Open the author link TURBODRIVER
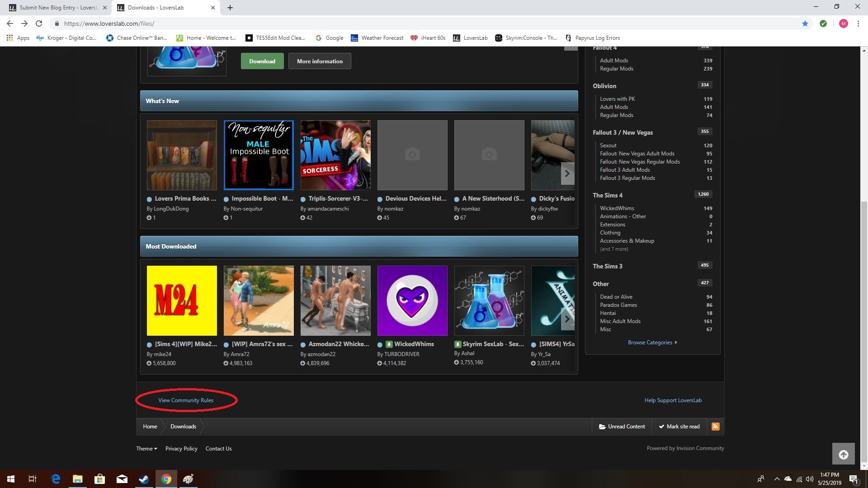The height and width of the screenshot is (488, 868). [402, 354]
